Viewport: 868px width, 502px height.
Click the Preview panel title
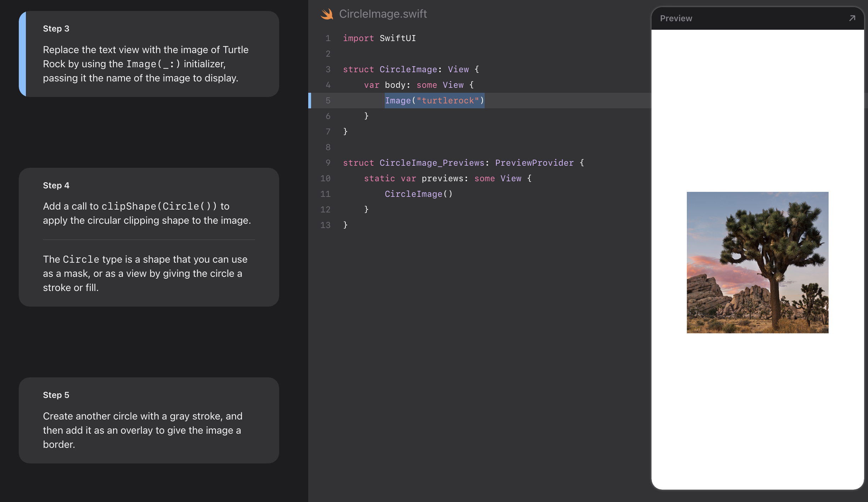pos(676,18)
